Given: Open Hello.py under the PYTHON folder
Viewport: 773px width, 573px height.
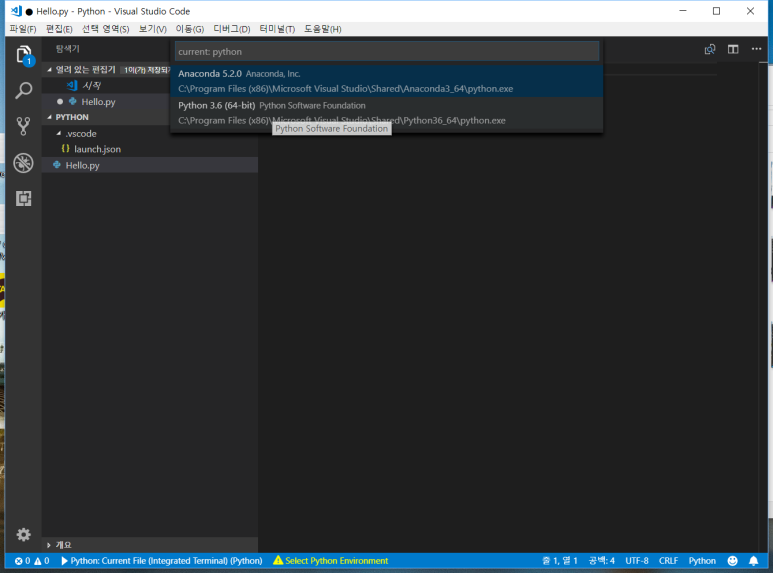Looking at the screenshot, I should (150, 165).
